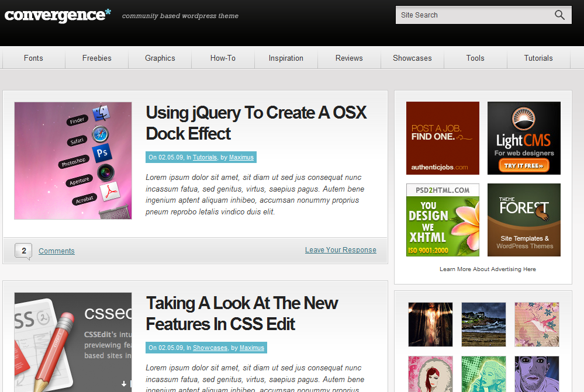Open the red-haired woman illustration thumbnail
Image resolution: width=584 pixels, height=392 pixels.
(x=431, y=374)
